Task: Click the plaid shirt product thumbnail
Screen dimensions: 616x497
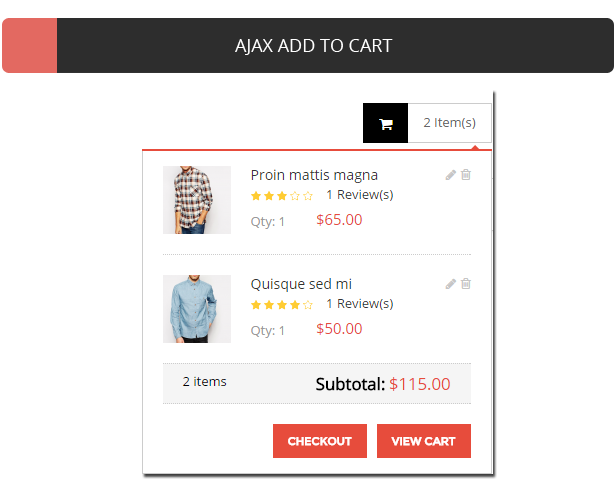Action: click(x=197, y=200)
